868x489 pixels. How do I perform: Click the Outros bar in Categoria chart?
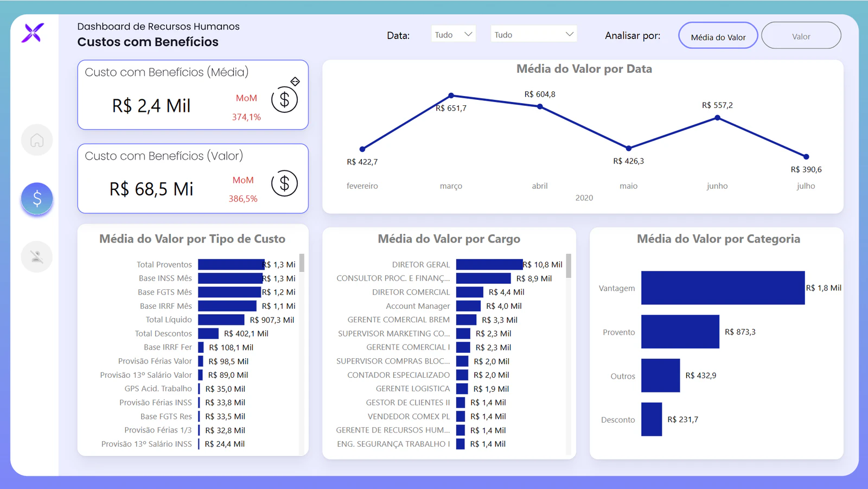coord(660,376)
